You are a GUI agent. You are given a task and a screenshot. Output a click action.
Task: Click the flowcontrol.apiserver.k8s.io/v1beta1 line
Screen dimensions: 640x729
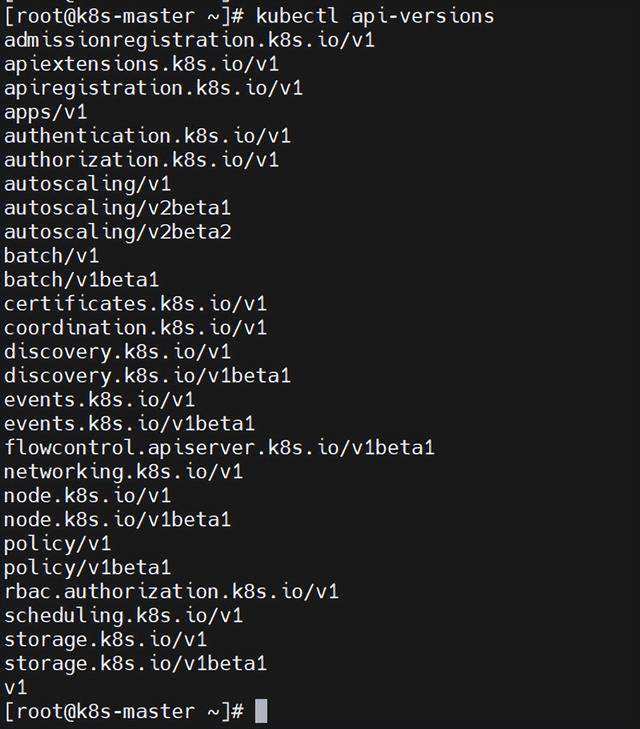[219, 448]
